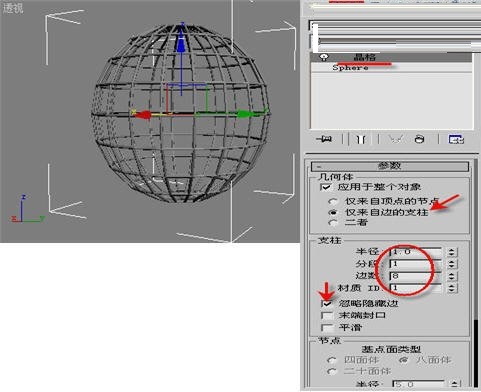Select 仅来自顶点的节点 radio button

pyautogui.click(x=332, y=202)
